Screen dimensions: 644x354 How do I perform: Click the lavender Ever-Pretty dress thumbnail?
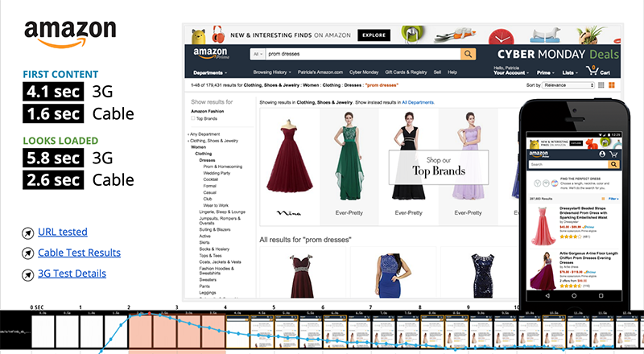tap(468, 155)
